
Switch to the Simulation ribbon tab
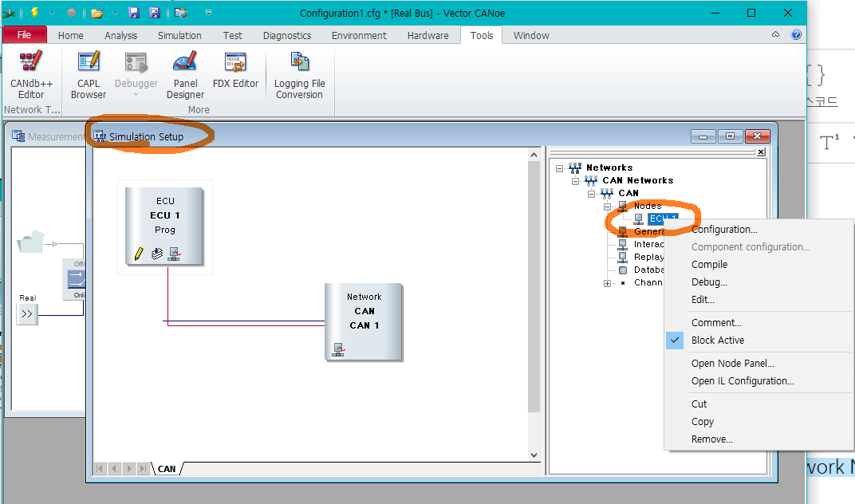coord(179,35)
